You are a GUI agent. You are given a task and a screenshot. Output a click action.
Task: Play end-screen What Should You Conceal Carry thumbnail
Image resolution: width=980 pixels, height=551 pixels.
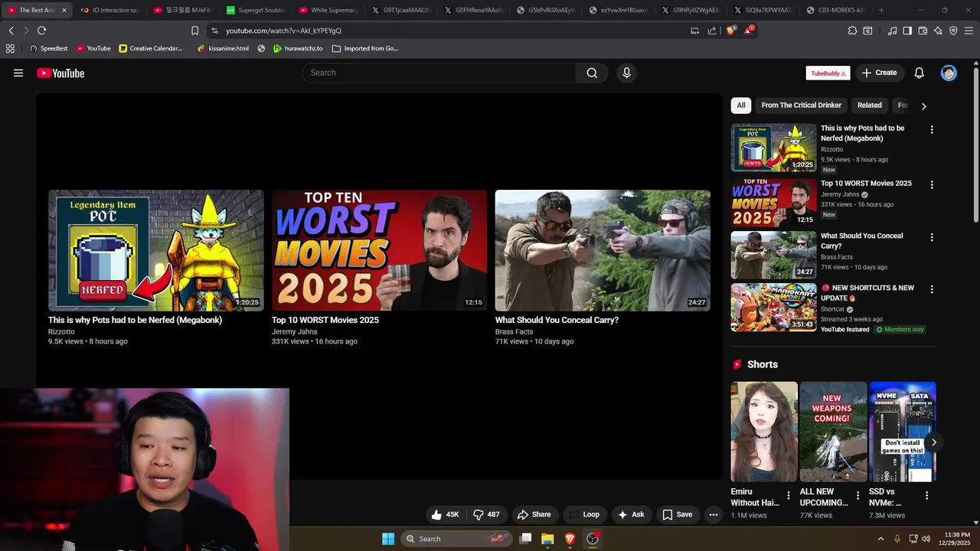[603, 250]
